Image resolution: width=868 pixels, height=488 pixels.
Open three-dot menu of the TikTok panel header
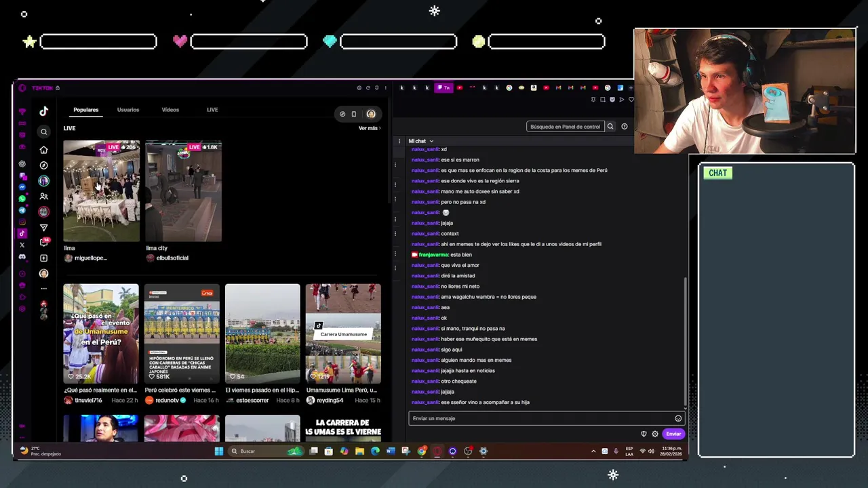tap(385, 88)
